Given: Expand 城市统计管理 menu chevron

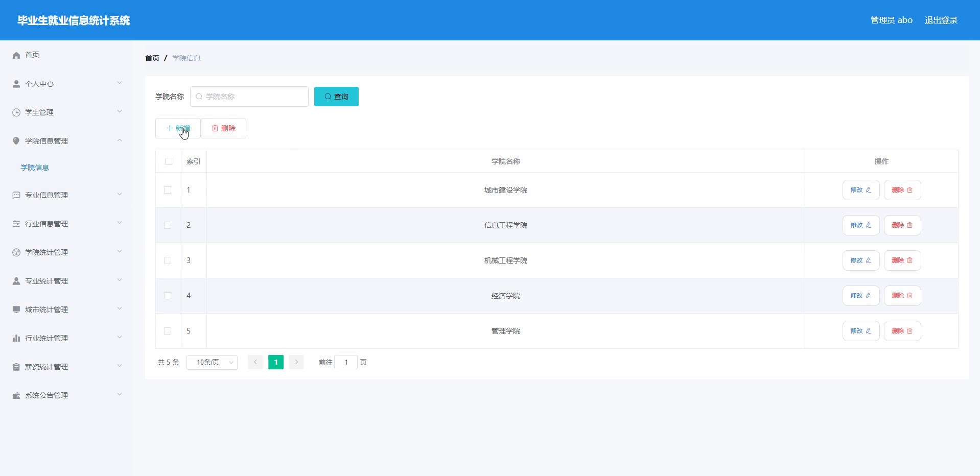Looking at the screenshot, I should (x=120, y=308).
